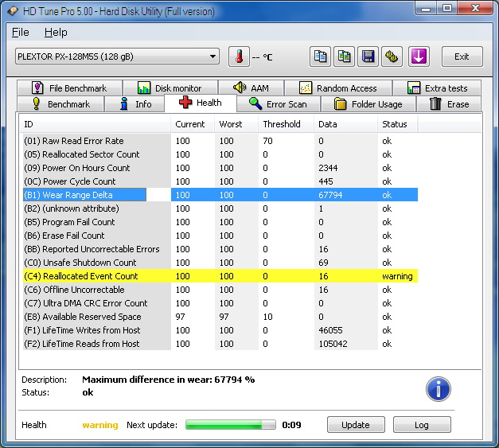Viewport: 499px width, 448px height.
Task: Click the Health warning status text
Action: (100, 425)
